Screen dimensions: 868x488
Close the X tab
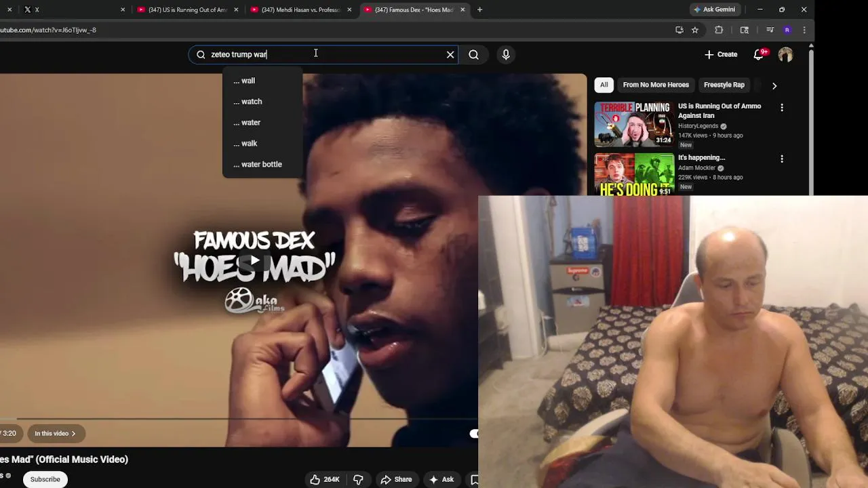pyautogui.click(x=123, y=9)
